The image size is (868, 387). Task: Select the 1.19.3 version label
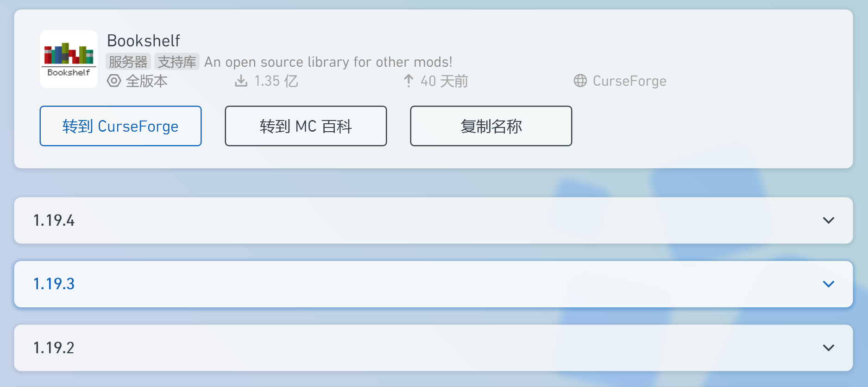(53, 284)
